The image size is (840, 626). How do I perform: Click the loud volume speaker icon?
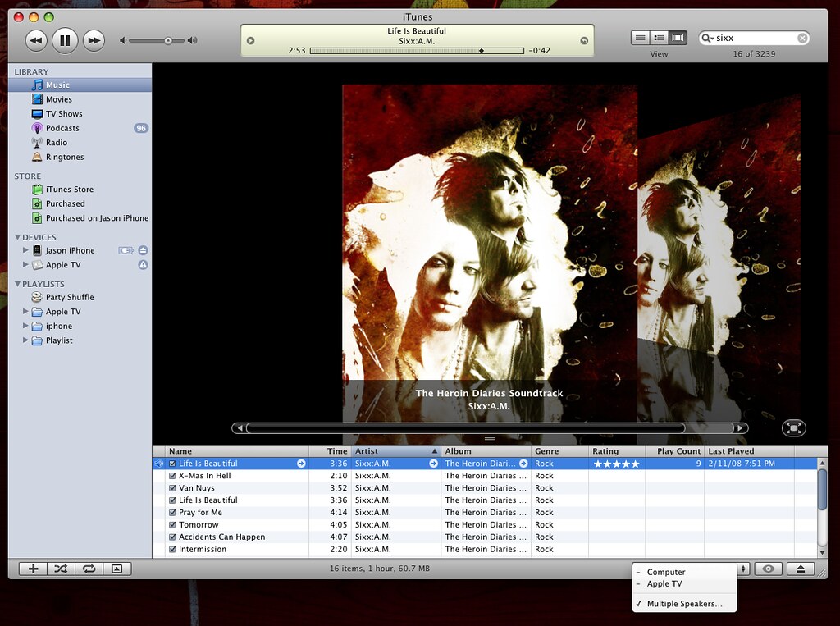tap(192, 41)
